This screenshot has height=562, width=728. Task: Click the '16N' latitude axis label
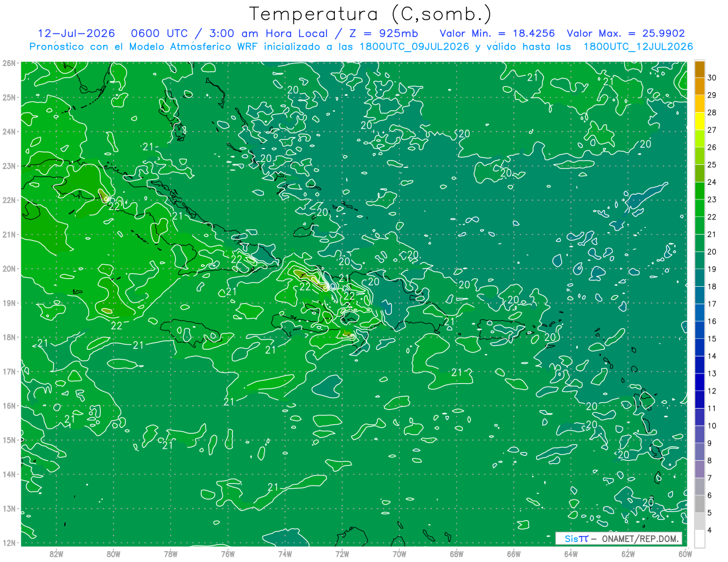click(x=8, y=406)
